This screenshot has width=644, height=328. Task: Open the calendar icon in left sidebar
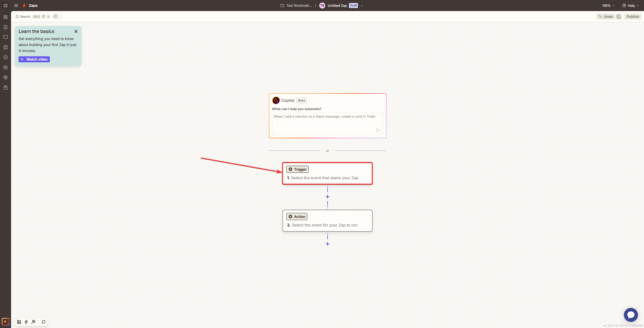pyautogui.click(x=6, y=47)
